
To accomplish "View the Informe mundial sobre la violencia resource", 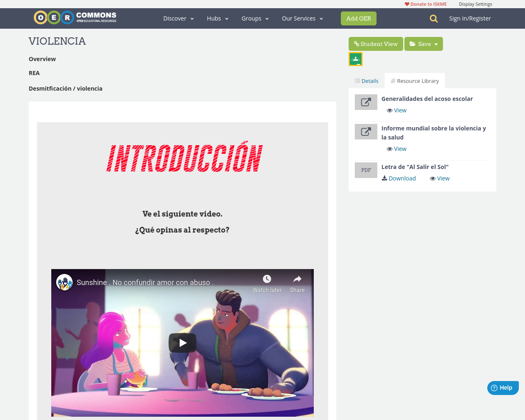I will 396,148.
